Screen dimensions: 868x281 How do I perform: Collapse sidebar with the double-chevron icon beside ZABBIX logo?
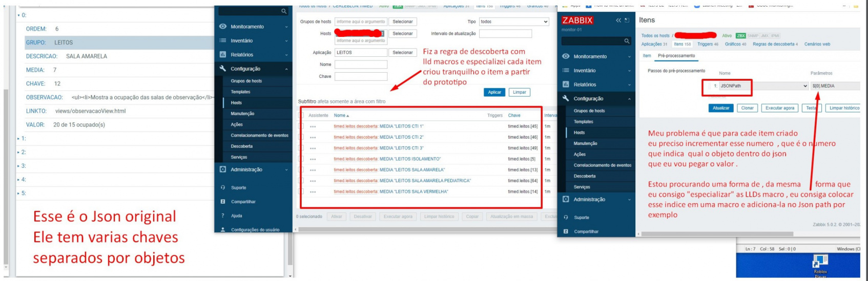click(618, 20)
